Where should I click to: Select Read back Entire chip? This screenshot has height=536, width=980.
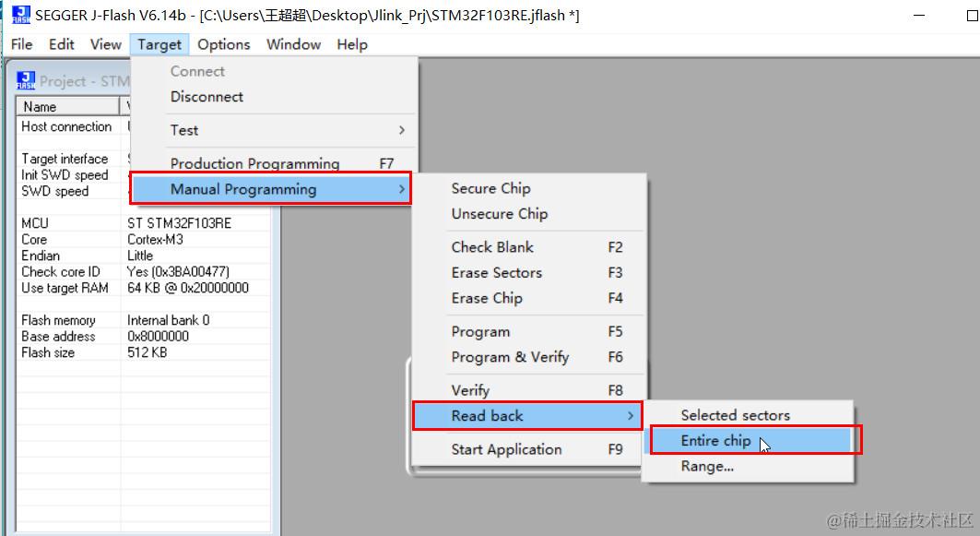click(x=748, y=440)
